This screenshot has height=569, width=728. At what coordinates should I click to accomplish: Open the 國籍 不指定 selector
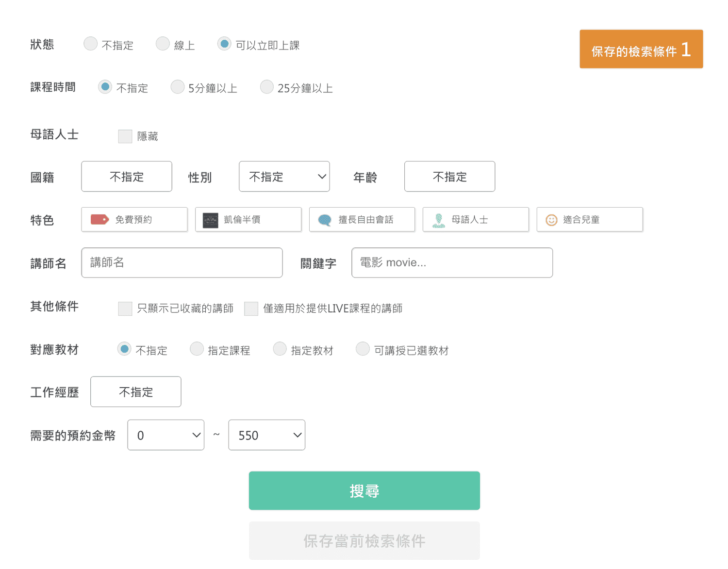click(x=127, y=177)
